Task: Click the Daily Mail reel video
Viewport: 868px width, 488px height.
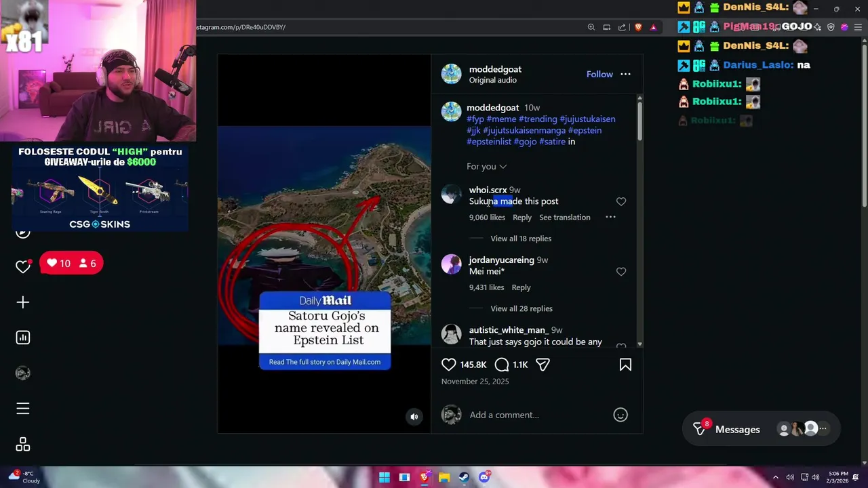Action: [x=324, y=243]
